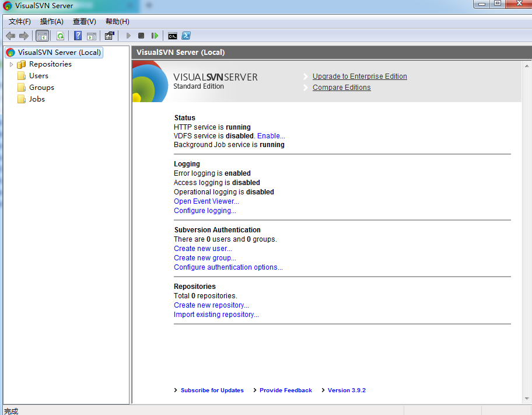Select VisualSVN Server (Local) tree node
The height and width of the screenshot is (415, 532).
pyautogui.click(x=54, y=53)
